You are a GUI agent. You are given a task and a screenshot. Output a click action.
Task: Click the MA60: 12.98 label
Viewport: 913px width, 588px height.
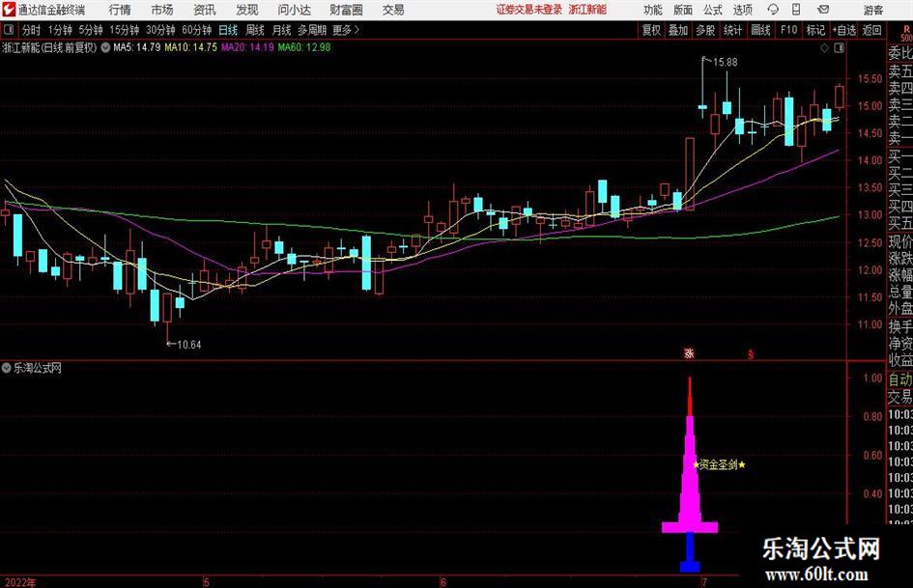click(304, 47)
